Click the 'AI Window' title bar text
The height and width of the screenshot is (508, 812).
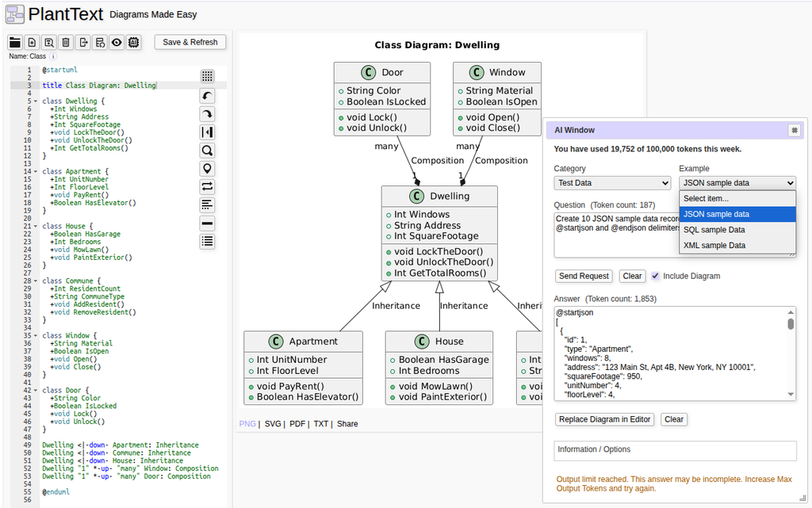(x=574, y=130)
